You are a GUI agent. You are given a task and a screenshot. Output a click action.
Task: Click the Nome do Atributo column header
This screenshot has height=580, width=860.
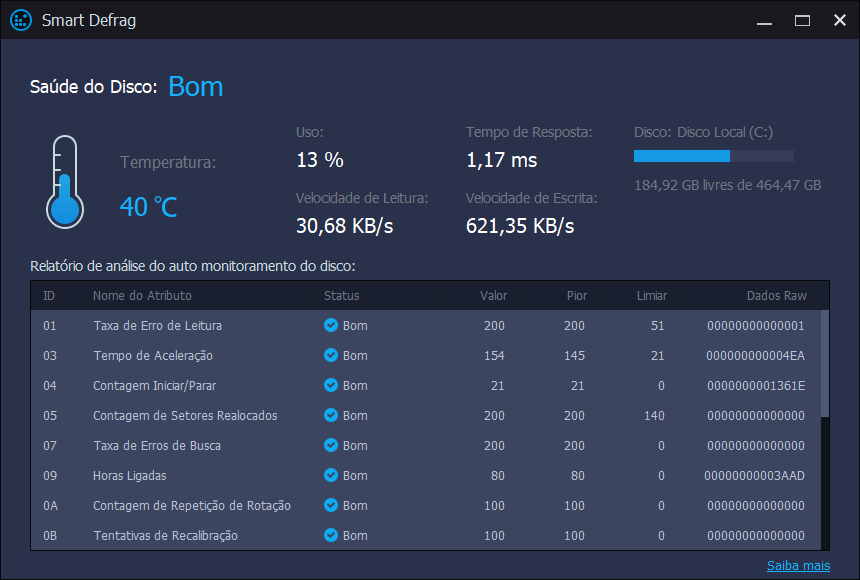[142, 295]
